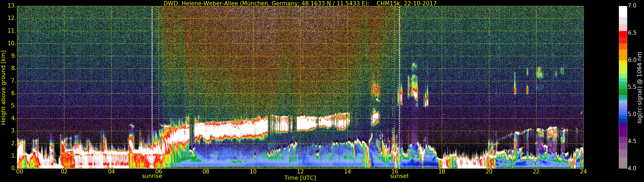The image size is (644, 182).
Task: Click the '06' time axis tick
Action: pyautogui.click(x=158, y=172)
